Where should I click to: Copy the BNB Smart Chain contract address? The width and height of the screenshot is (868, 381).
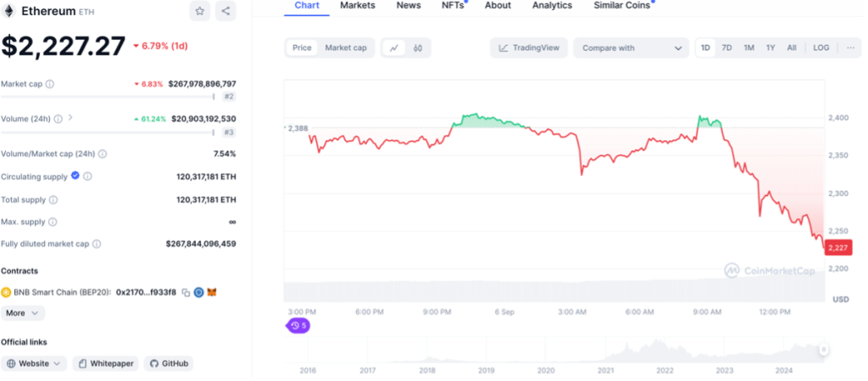tap(185, 293)
